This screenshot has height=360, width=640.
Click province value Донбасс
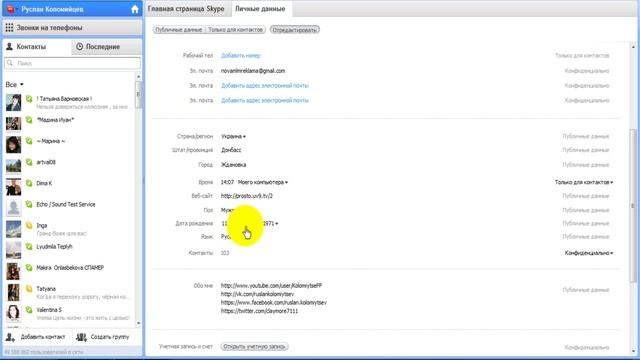[231, 150]
